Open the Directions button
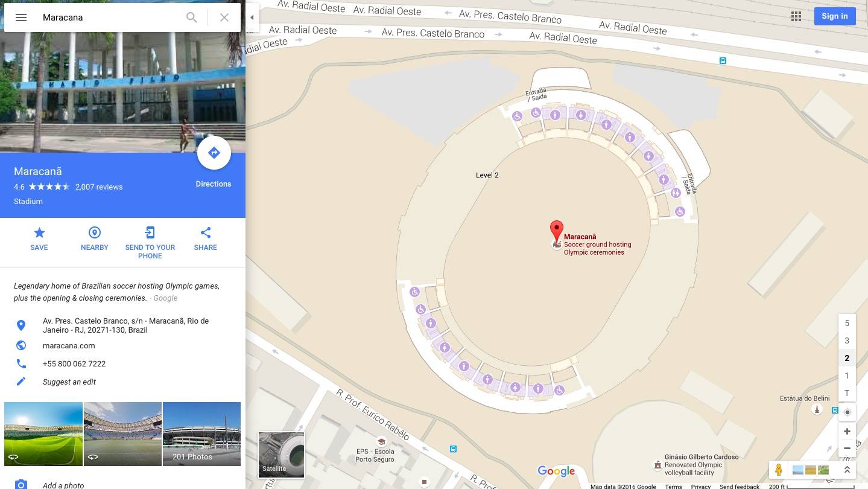The width and height of the screenshot is (868, 489). 214,153
